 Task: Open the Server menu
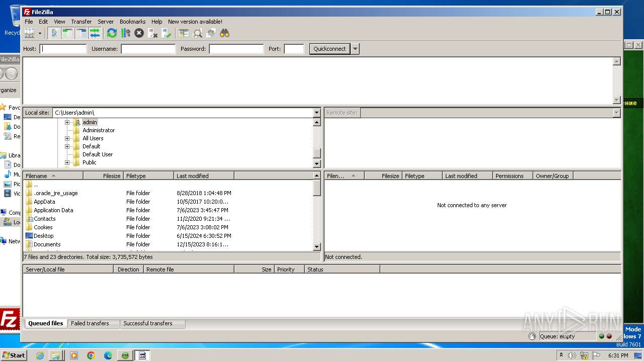click(106, 22)
